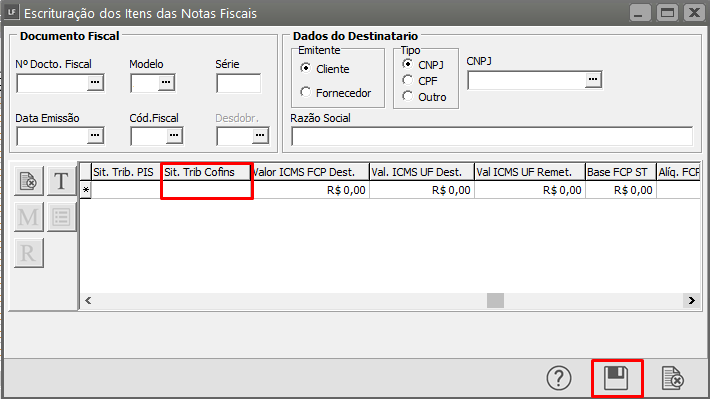
Task: Open the Nº Docto. Fiscal lookup button
Action: tap(95, 82)
